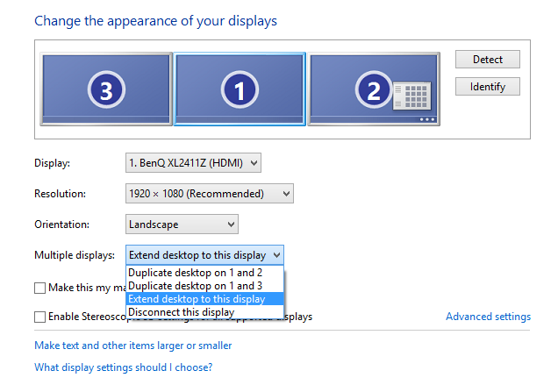
Task: Click the grid window icon on monitor 2
Action: (x=412, y=96)
